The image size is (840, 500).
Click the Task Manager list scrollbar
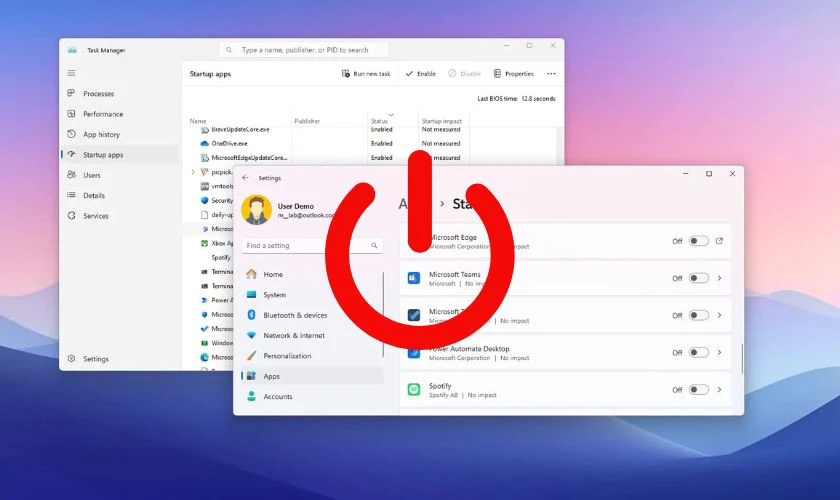point(560,146)
